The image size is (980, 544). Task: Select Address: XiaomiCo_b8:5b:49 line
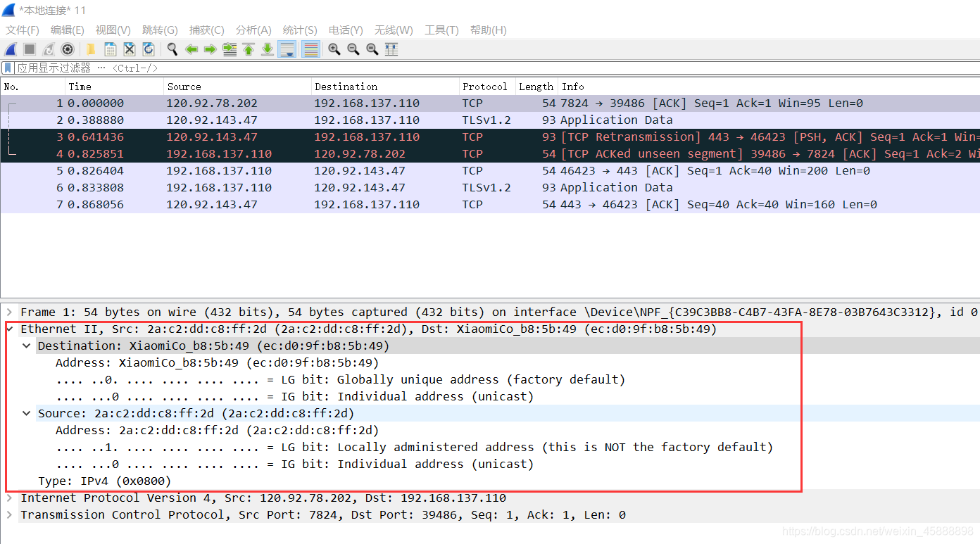(x=218, y=362)
